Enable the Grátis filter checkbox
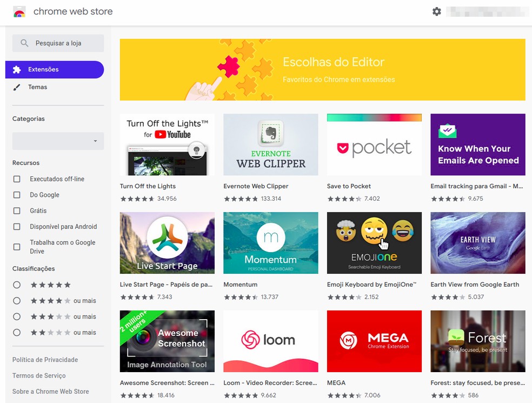Viewport: 532px width, 403px height. tap(17, 211)
